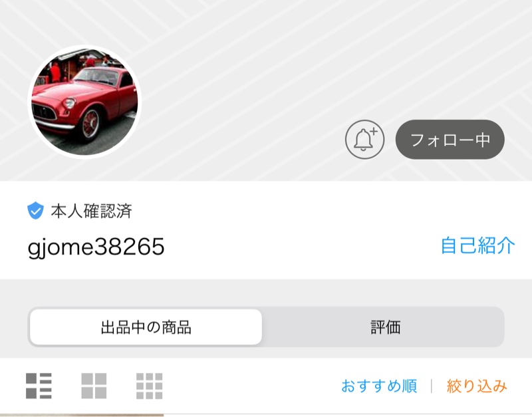This screenshot has height=417, width=532.
Task: Expand the 絞り込み filter options
Action: [x=477, y=386]
